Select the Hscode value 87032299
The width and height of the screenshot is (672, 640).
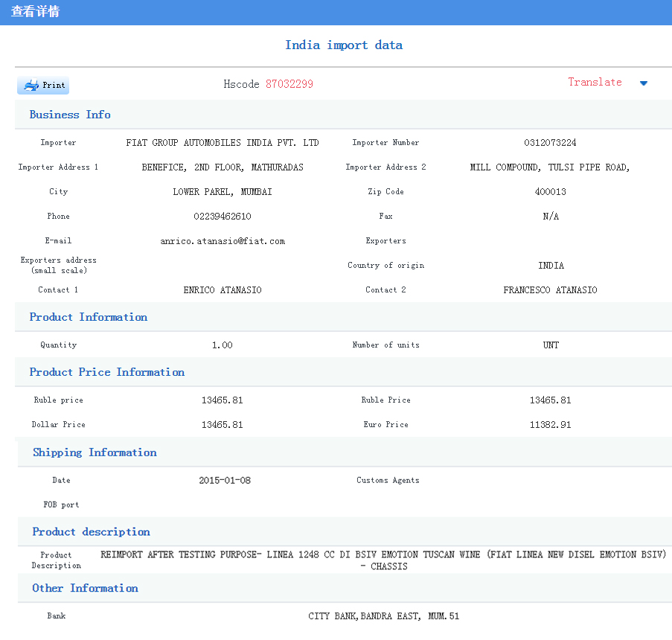coord(289,84)
